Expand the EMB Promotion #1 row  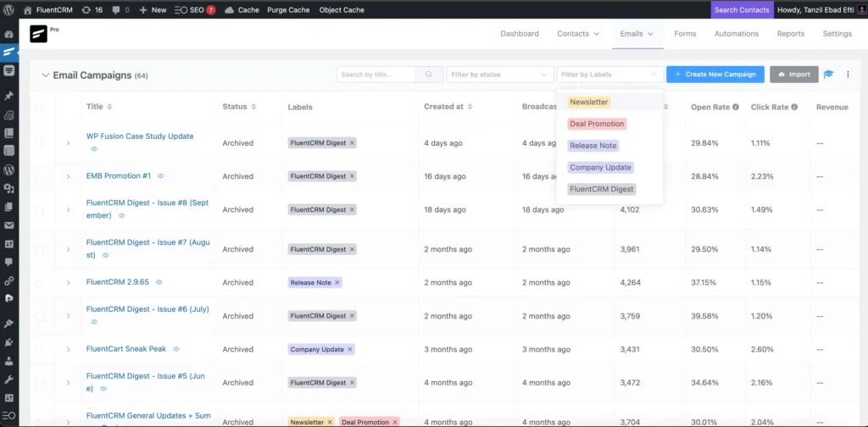pos(68,176)
